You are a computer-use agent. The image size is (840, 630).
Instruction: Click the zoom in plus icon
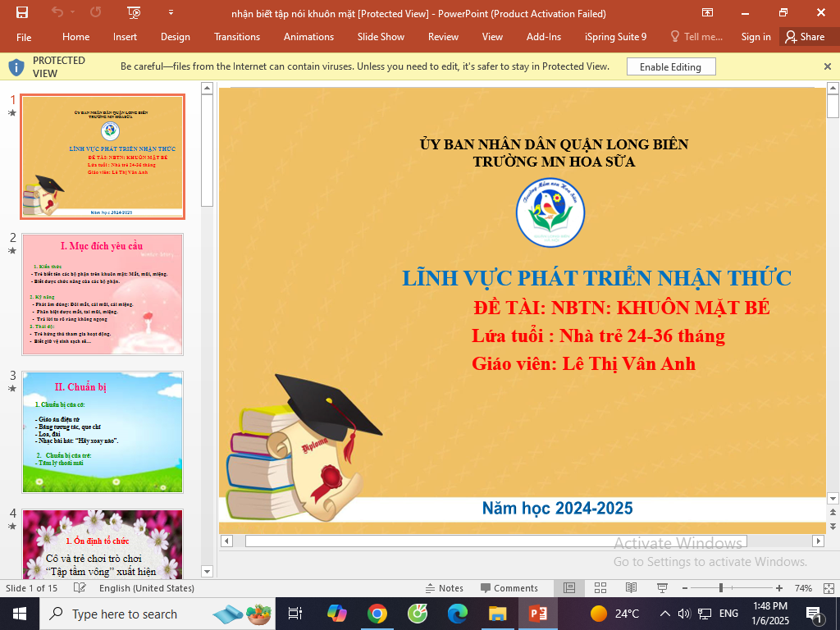click(778, 588)
